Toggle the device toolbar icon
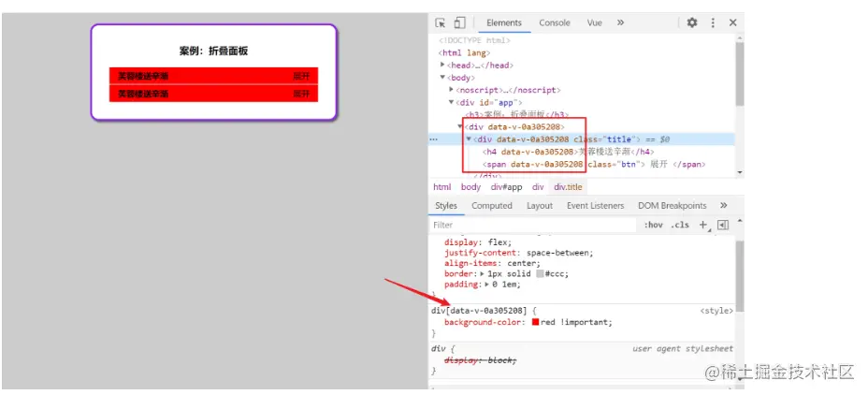The image size is (868, 395). click(x=459, y=22)
